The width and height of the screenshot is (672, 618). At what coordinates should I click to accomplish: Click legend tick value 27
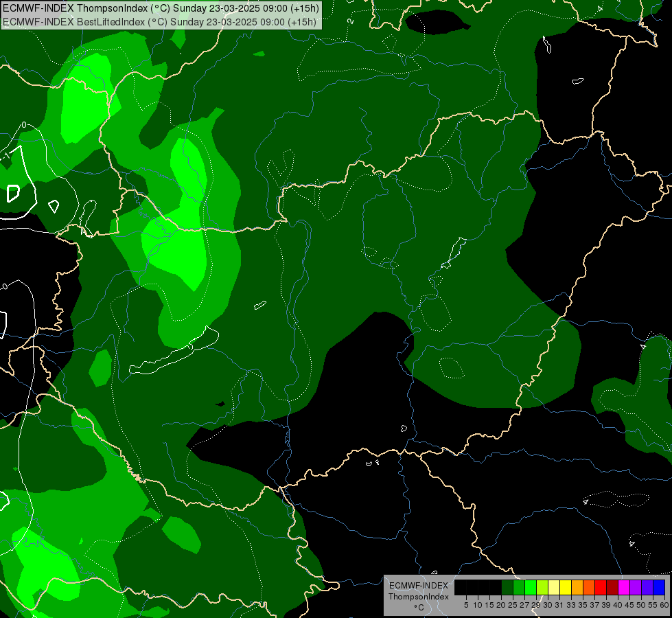click(524, 605)
